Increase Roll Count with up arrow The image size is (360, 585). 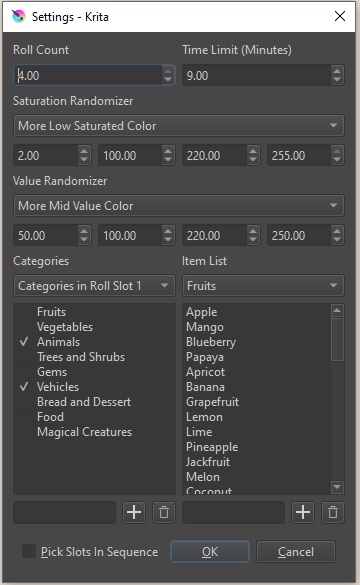coord(168,71)
